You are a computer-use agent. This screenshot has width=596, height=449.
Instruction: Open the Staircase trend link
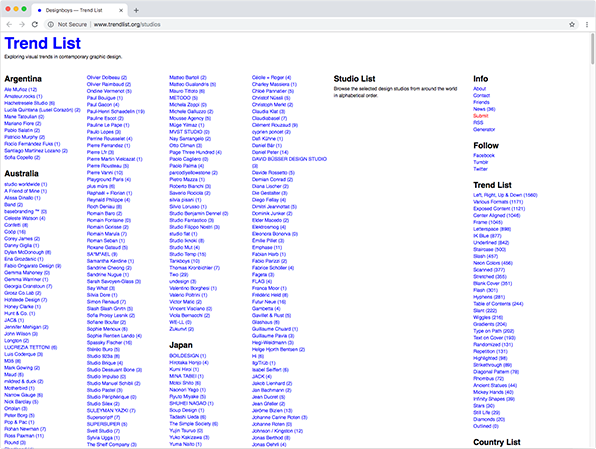click(x=490, y=249)
